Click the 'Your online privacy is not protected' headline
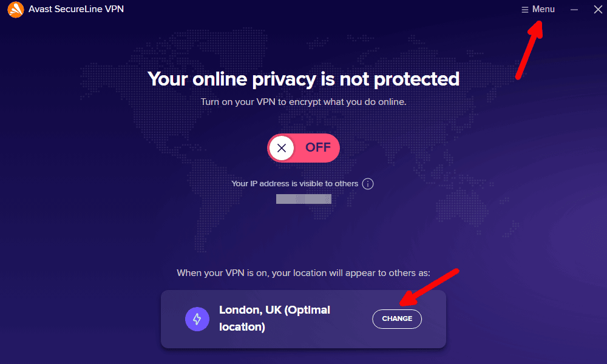The width and height of the screenshot is (607, 364). point(303,79)
